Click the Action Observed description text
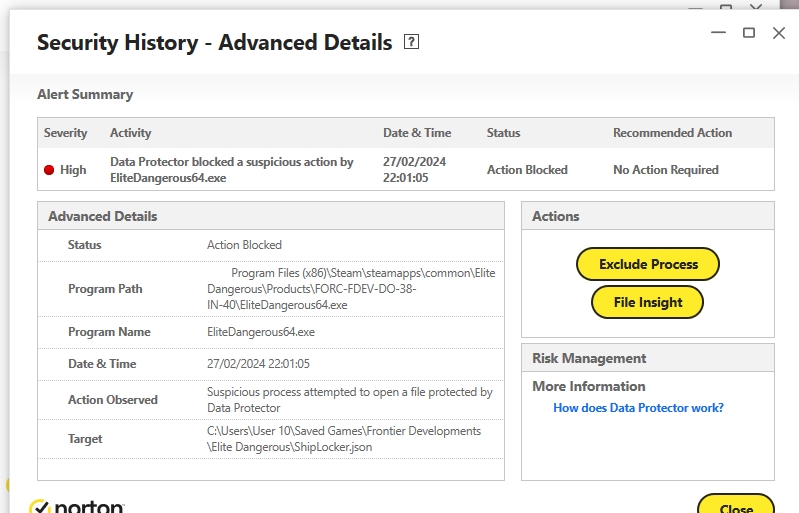The image size is (799, 513). click(x=350, y=400)
